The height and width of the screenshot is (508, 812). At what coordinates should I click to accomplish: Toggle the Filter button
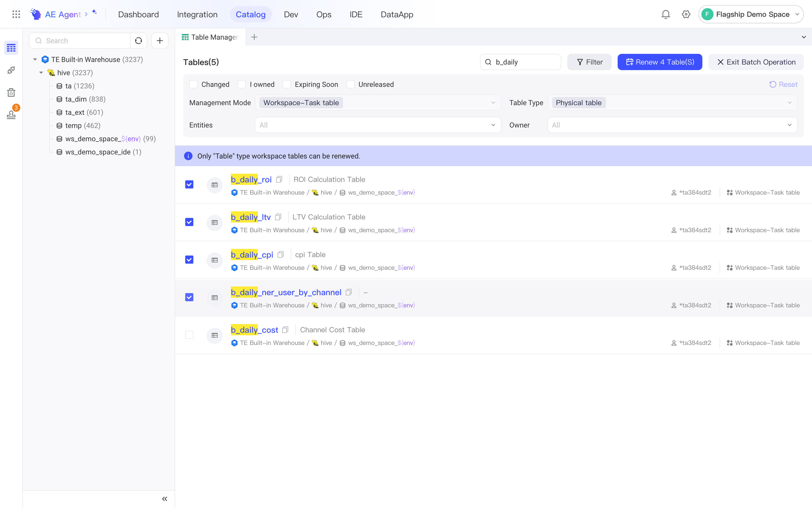[589, 62]
